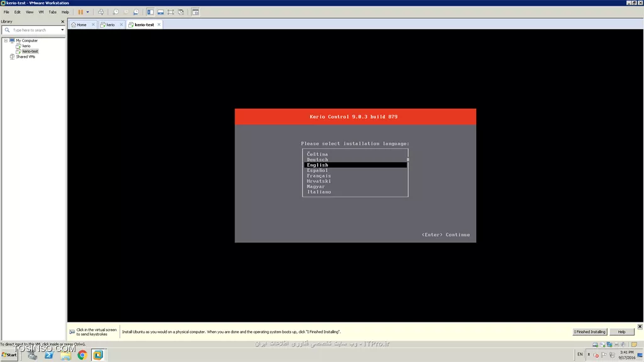The image size is (644, 362).
Task: Click the VMware Workstation taskbar icon
Action: click(97, 355)
